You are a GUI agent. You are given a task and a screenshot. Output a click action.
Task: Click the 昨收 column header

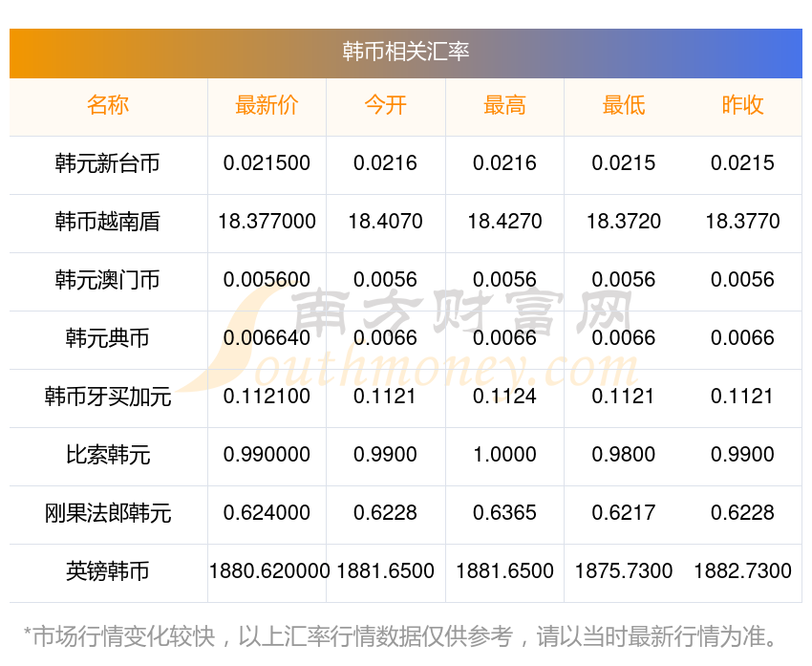[742, 105]
